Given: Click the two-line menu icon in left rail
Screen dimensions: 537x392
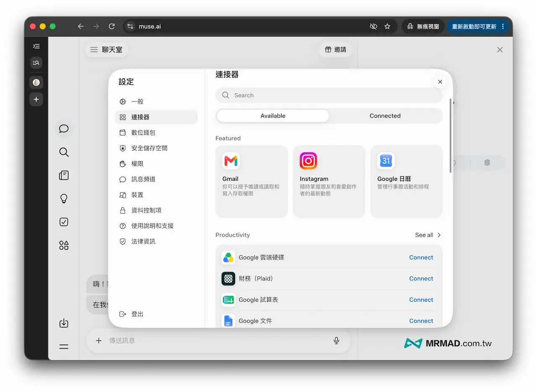Looking at the screenshot, I should click(x=64, y=347).
